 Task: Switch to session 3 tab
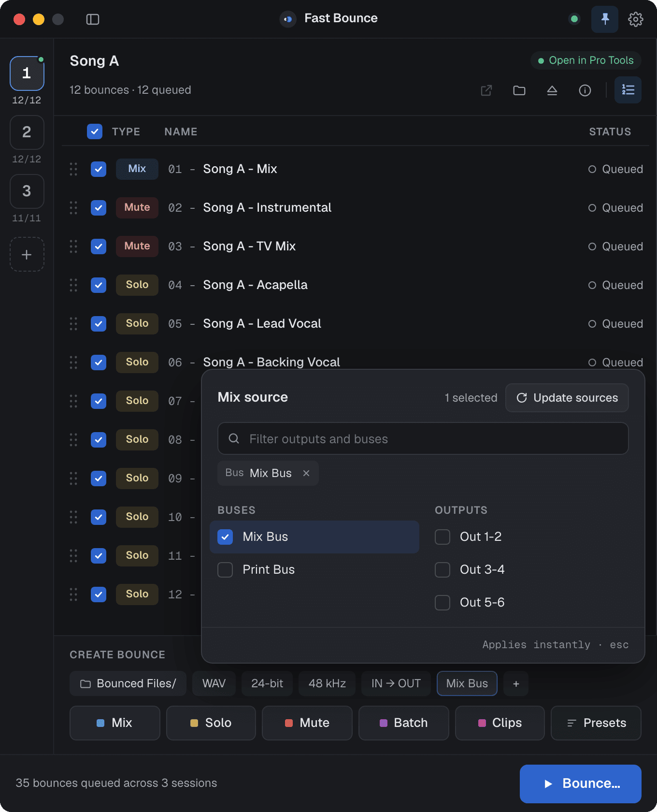click(27, 191)
